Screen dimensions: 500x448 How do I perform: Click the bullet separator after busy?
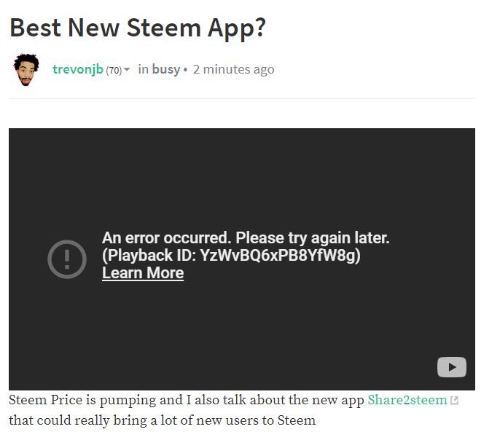[x=186, y=70]
